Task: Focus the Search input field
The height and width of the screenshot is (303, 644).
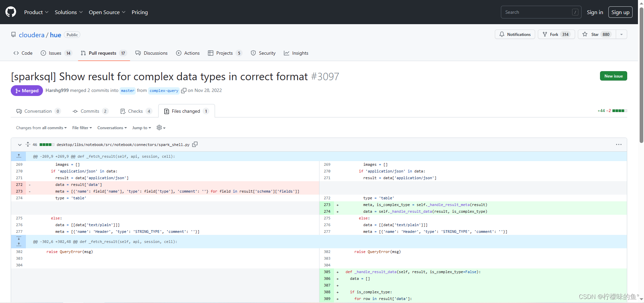Action: (541, 12)
